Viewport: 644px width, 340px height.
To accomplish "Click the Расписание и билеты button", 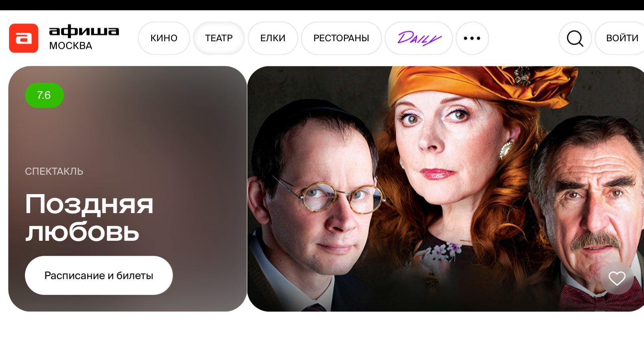I will (99, 275).
